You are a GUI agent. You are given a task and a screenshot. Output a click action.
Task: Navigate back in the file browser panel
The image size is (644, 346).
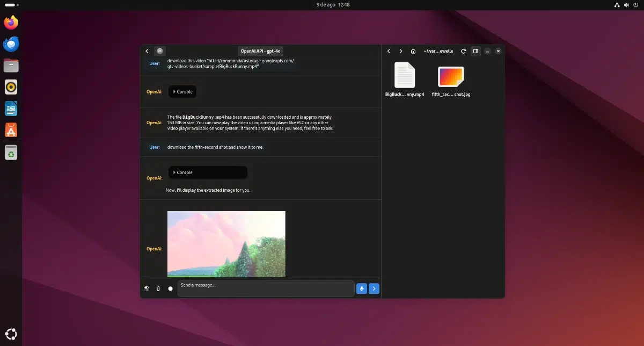coord(389,51)
